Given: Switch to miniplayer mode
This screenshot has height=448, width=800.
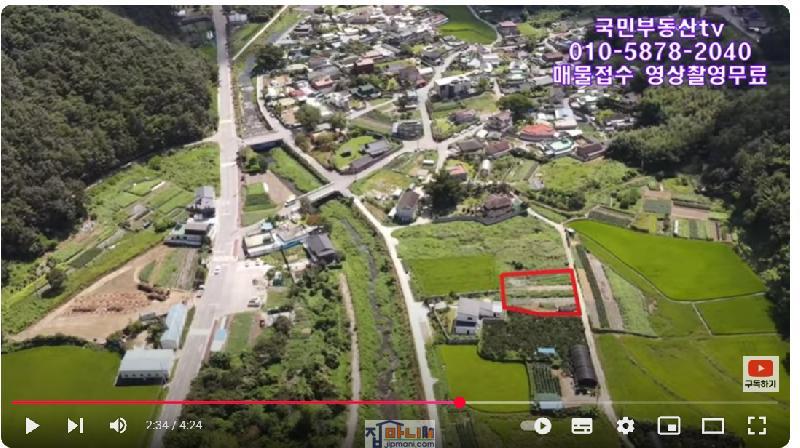Looking at the screenshot, I should click(669, 426).
